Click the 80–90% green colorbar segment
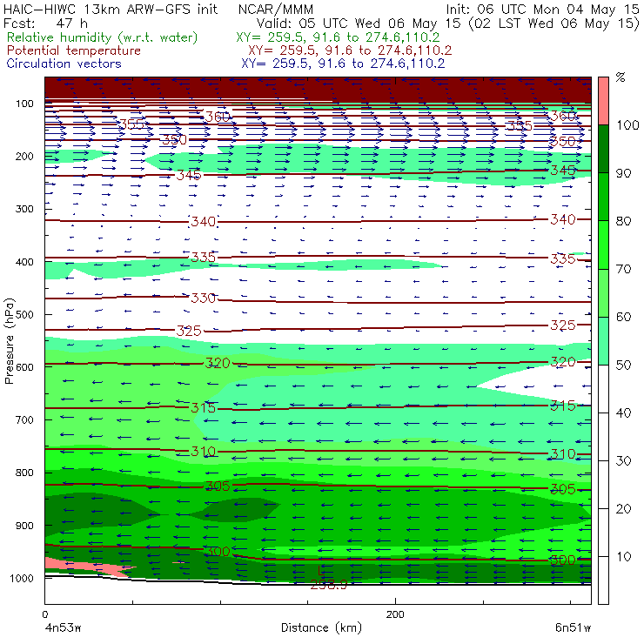The image size is (644, 644). click(603, 197)
